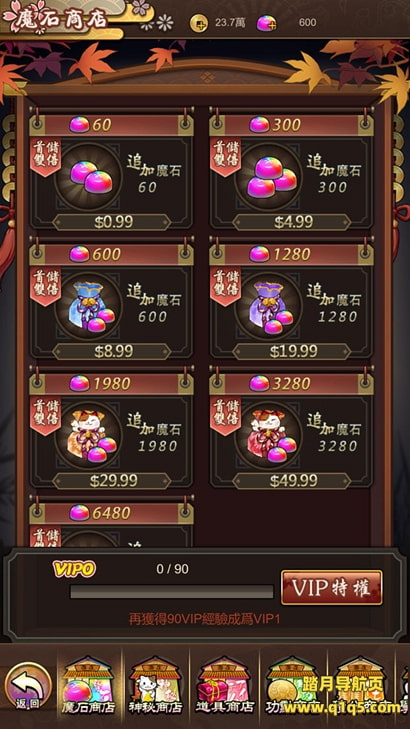Purchase the $49.99 package
The image size is (410, 729).
click(292, 481)
